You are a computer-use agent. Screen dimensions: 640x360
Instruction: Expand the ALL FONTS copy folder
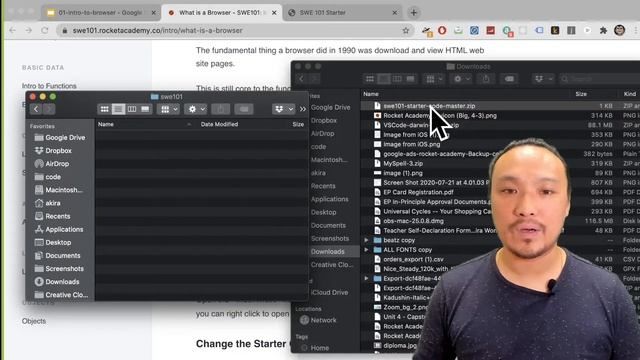coord(367,249)
